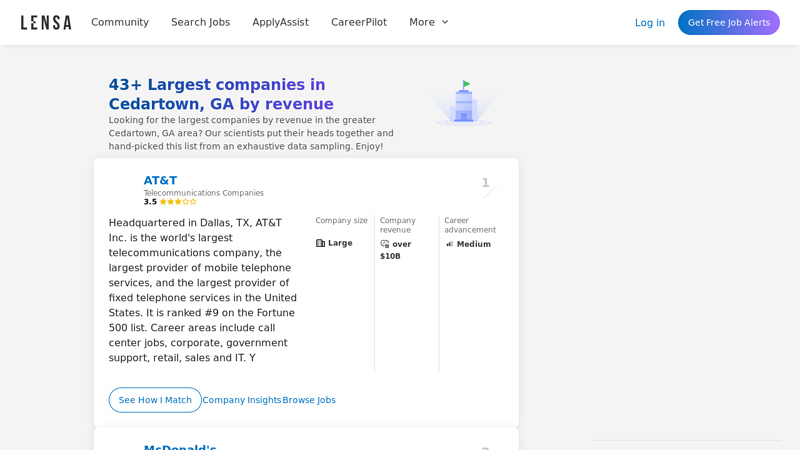800x450 pixels.
Task: Click the building illustration beside the heading
Action: [x=463, y=103]
